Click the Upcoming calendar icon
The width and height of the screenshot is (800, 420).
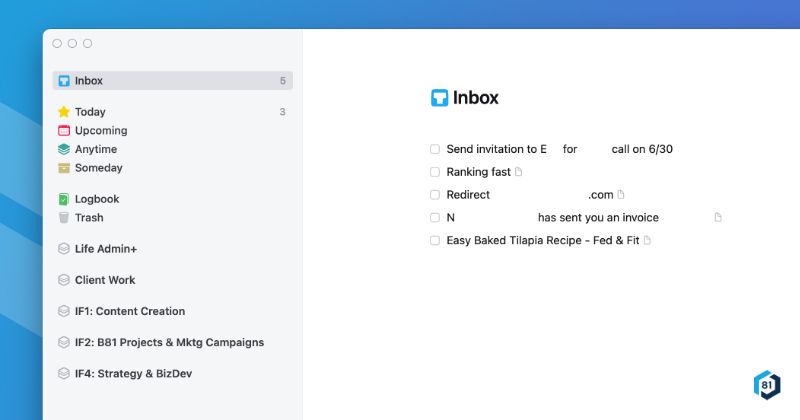point(64,131)
